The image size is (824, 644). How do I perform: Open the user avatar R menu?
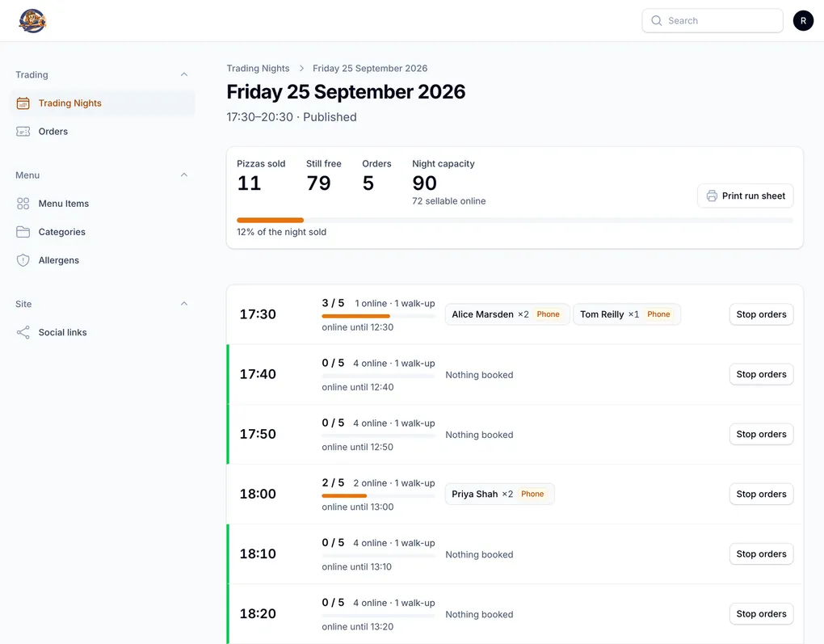[x=803, y=20]
